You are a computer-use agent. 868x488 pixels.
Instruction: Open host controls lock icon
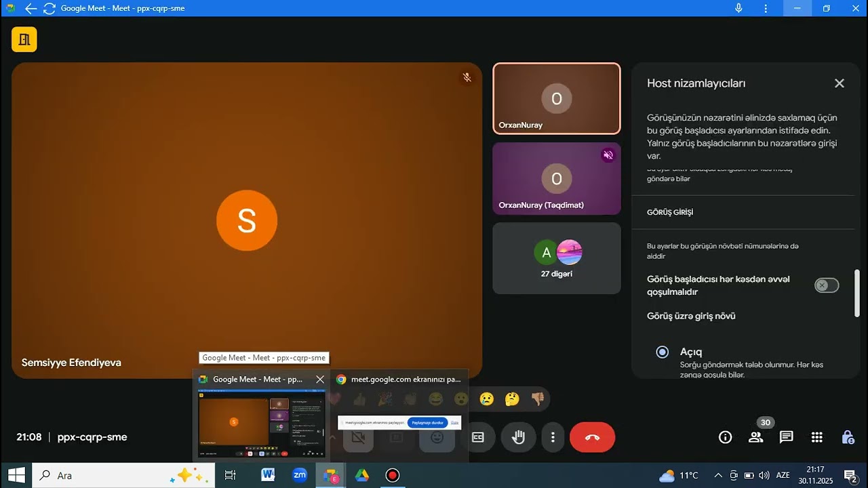848,437
